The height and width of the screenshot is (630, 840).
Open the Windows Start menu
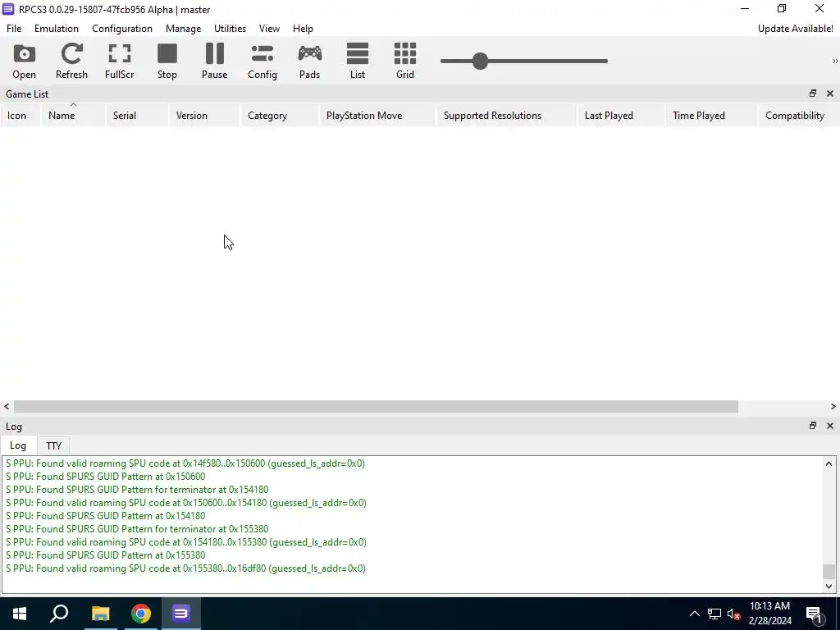point(20,614)
